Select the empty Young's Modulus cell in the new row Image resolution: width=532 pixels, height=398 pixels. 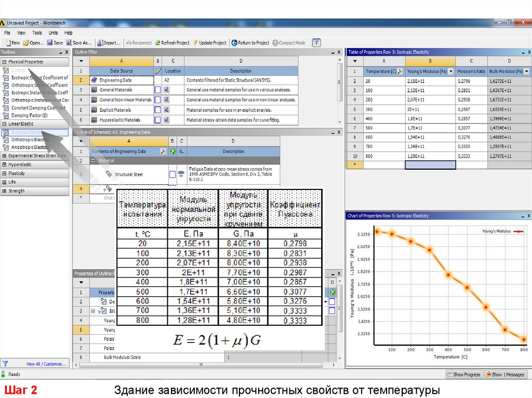point(430,165)
